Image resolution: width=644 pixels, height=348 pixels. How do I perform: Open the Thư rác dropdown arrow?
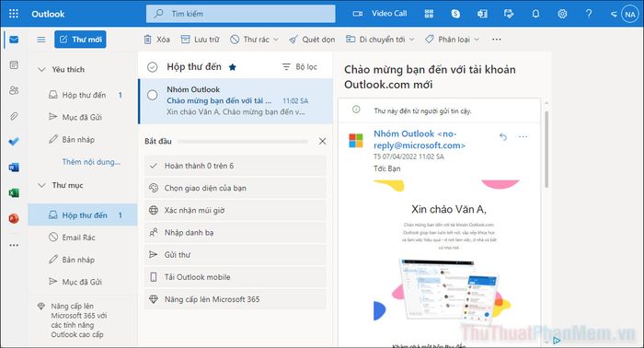276,40
